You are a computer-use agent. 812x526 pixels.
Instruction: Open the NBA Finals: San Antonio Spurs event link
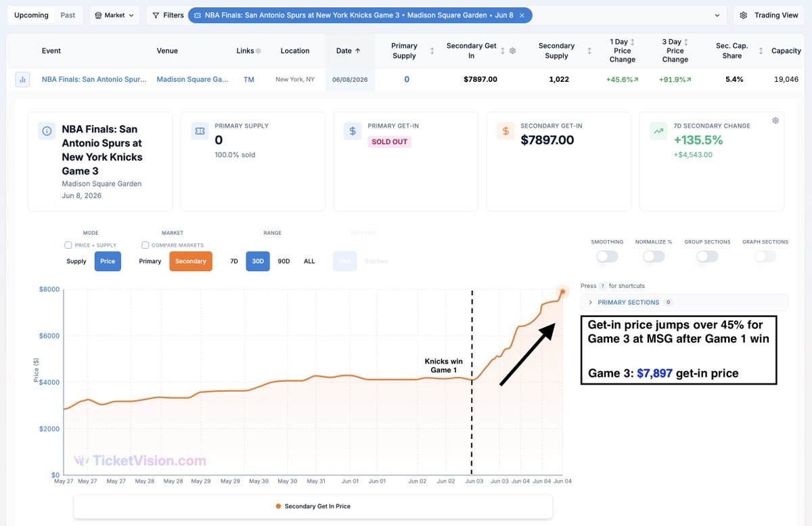[x=94, y=79]
